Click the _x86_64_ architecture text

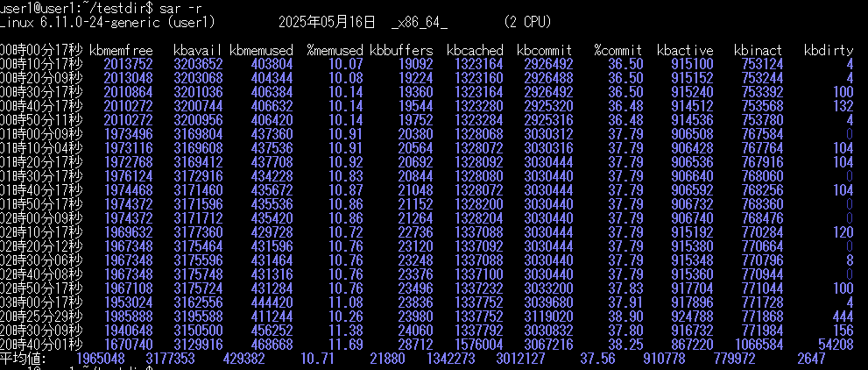tap(420, 20)
